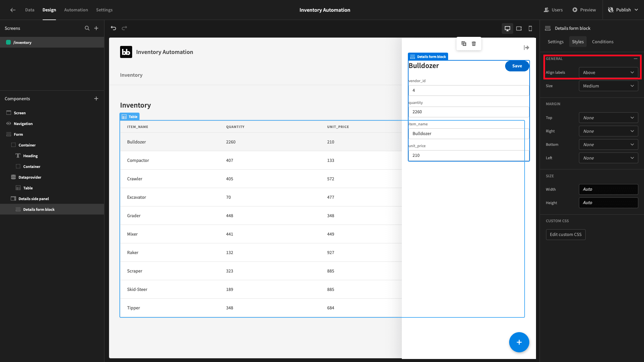Collapse the GENERAL section
The height and width of the screenshot is (362, 644).
coord(636,59)
